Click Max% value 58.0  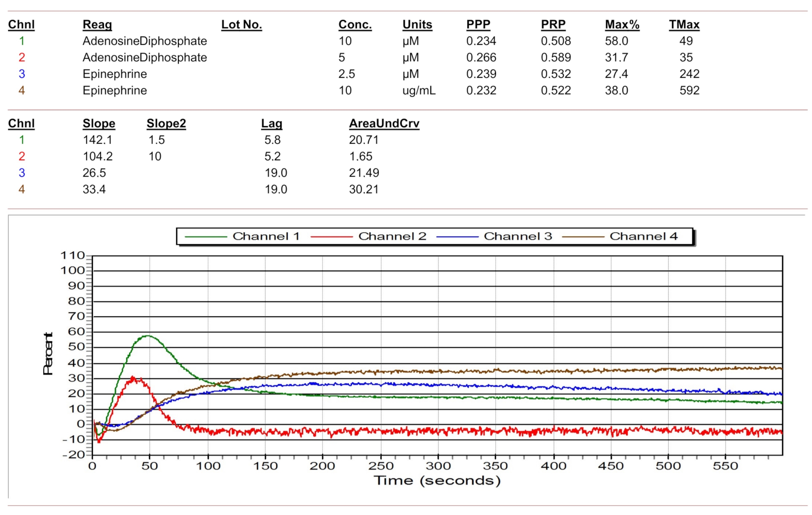click(x=616, y=41)
